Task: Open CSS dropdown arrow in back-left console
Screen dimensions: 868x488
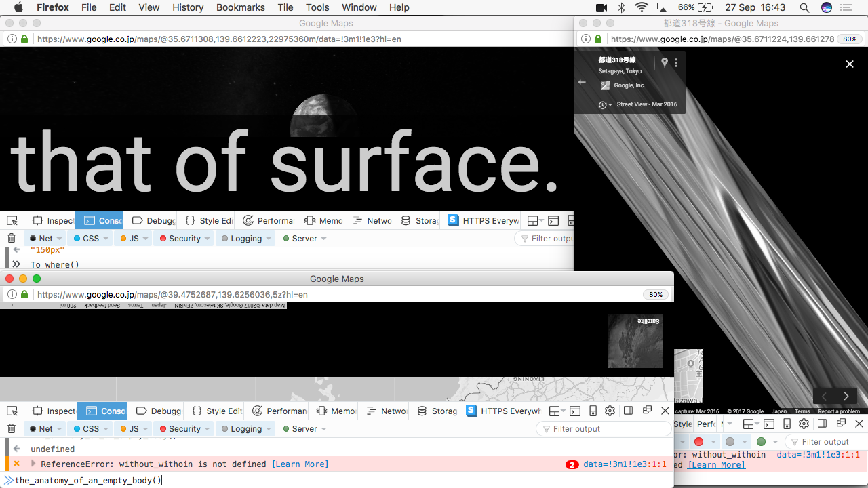Action: tap(106, 239)
